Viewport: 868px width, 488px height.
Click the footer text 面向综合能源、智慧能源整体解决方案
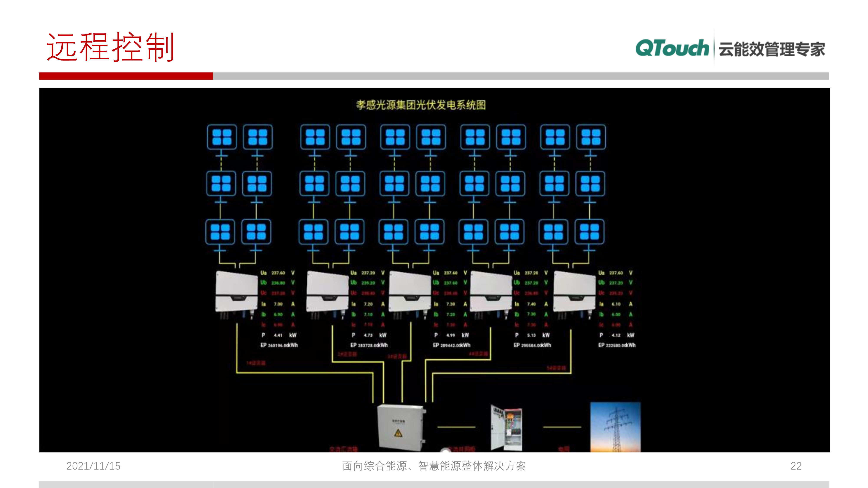pyautogui.click(x=434, y=466)
